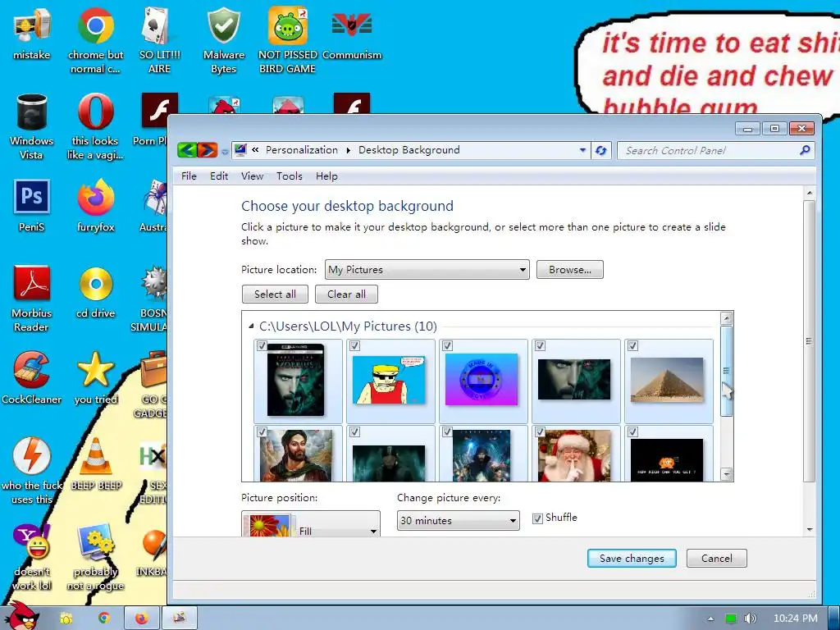840x630 pixels.
Task: Open the 'Windows Vista' recycle bin icon
Action: pyautogui.click(x=32, y=127)
